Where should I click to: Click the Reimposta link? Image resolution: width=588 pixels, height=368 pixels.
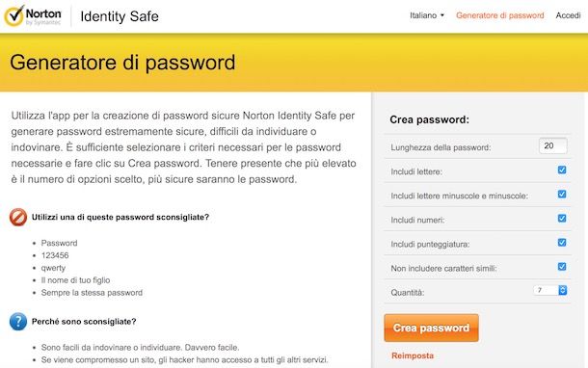click(x=413, y=355)
